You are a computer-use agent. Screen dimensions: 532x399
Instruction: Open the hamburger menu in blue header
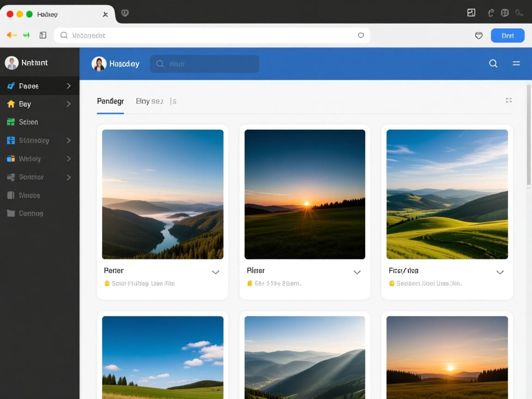tap(516, 64)
